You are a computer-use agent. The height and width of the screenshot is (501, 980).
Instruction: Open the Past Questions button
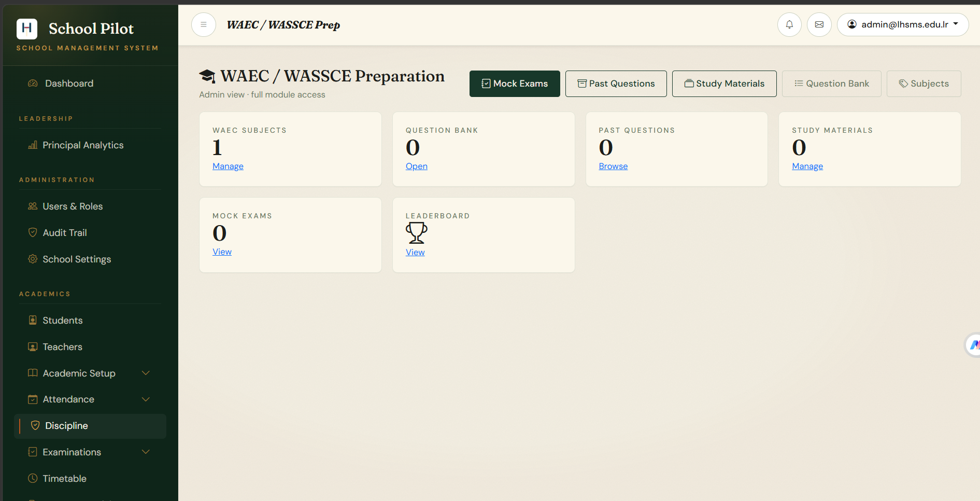616,83
